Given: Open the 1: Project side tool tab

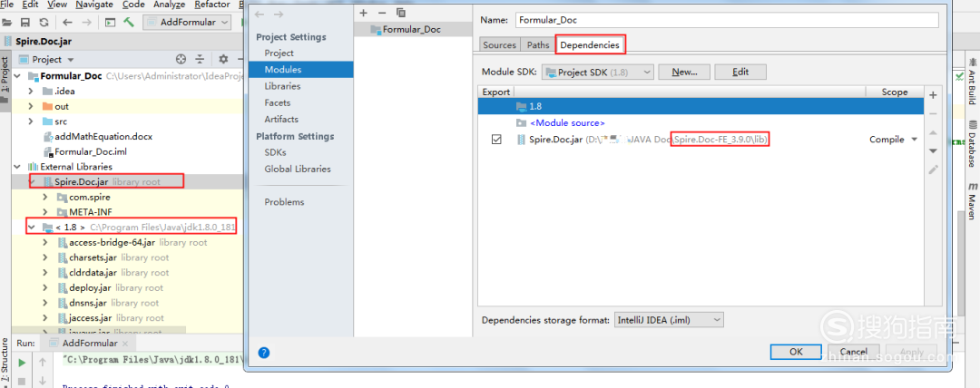Looking at the screenshot, I should 5,80.
